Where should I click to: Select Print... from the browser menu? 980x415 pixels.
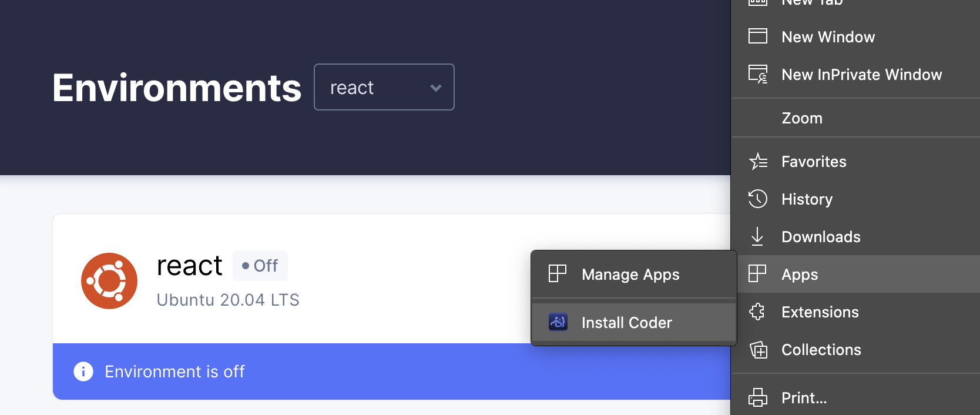[855, 398]
